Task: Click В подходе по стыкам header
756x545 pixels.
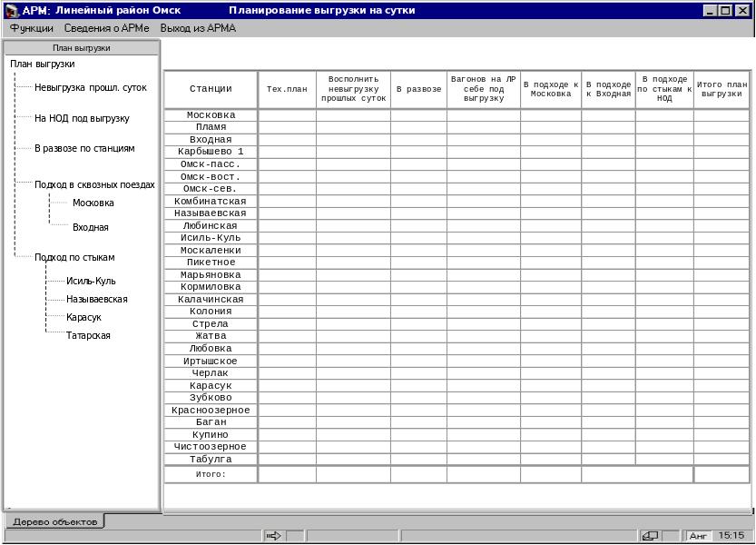Action: (664, 89)
